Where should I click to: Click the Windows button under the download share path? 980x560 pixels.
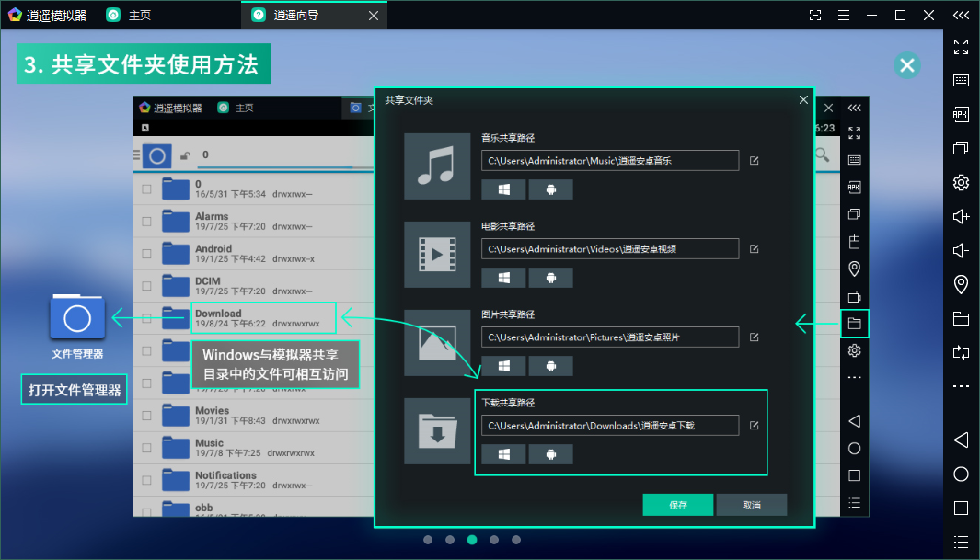(503, 454)
